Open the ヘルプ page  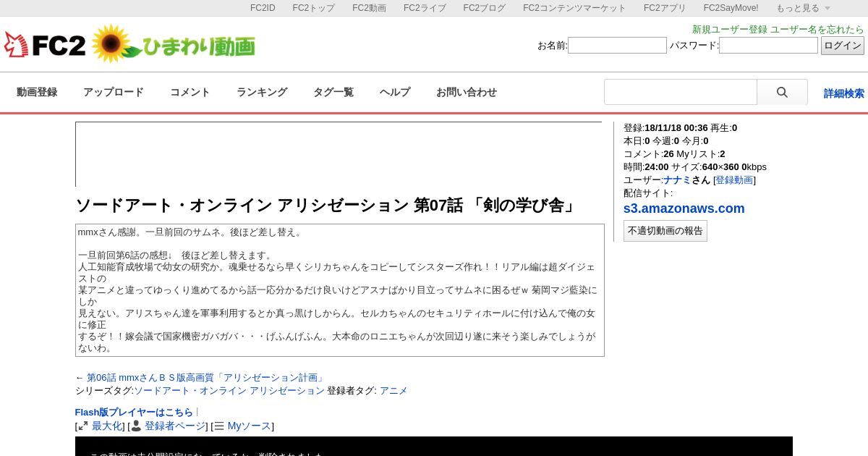[x=395, y=92]
